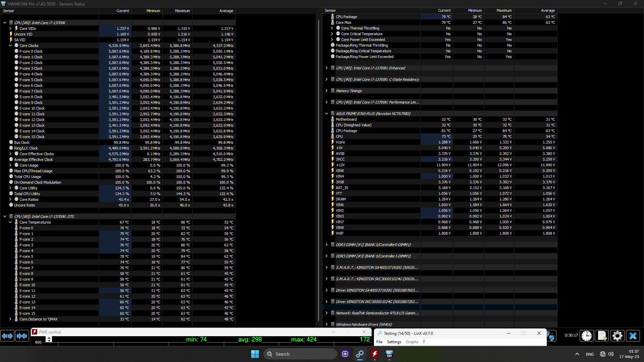Collapse the Core Clocks tree node
Viewport: 644px width, 362px height.
pos(10,46)
